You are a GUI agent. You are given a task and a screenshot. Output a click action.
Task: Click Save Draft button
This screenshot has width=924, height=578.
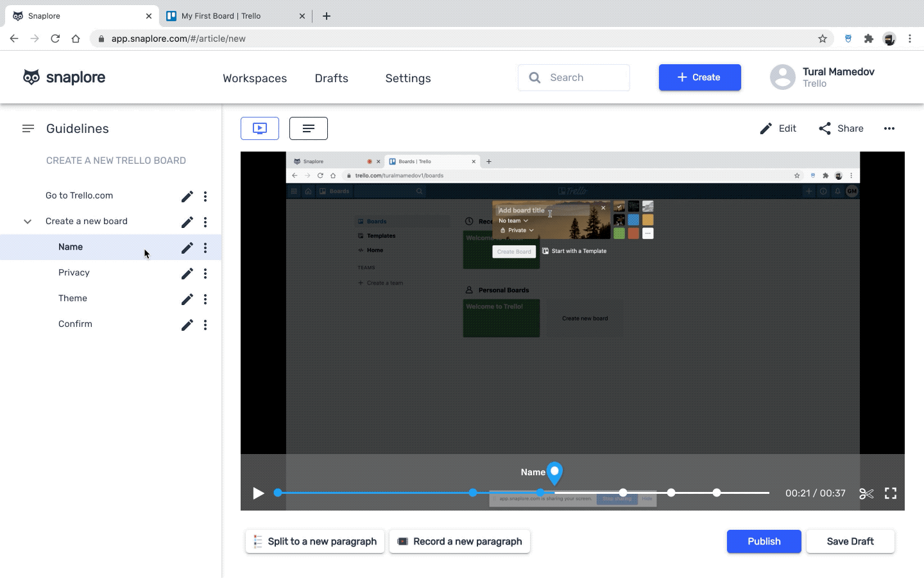[x=850, y=541]
